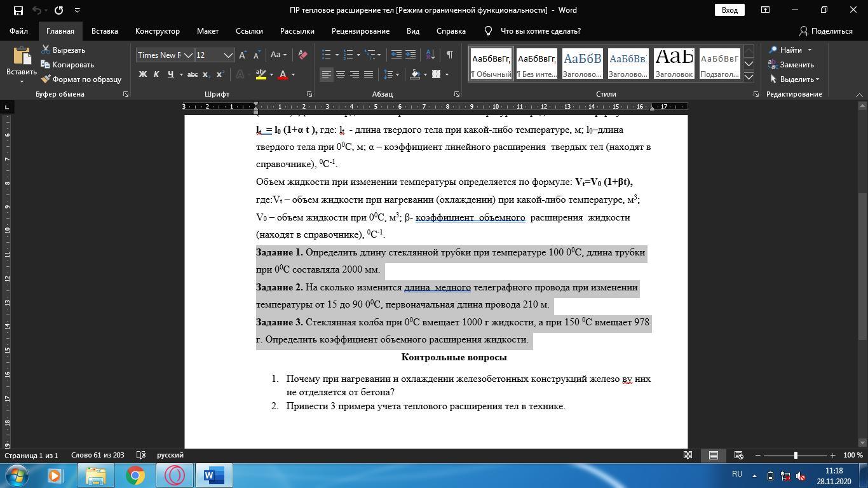Apply Subscript formatting icon

tap(206, 75)
